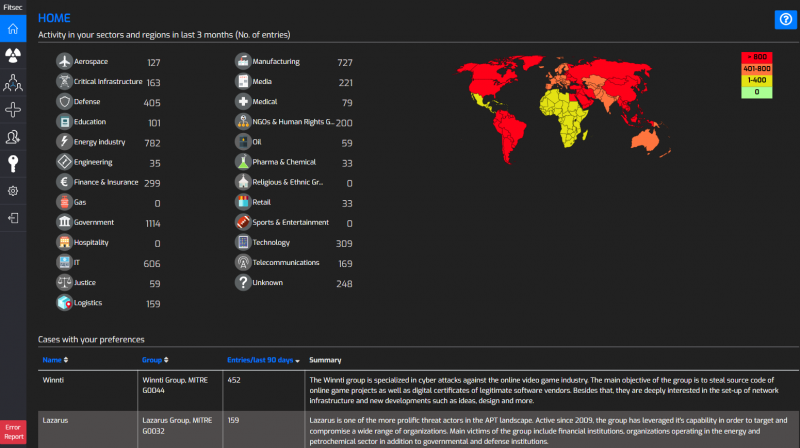Click the Government sector label
800x448 pixels.
(x=94, y=222)
